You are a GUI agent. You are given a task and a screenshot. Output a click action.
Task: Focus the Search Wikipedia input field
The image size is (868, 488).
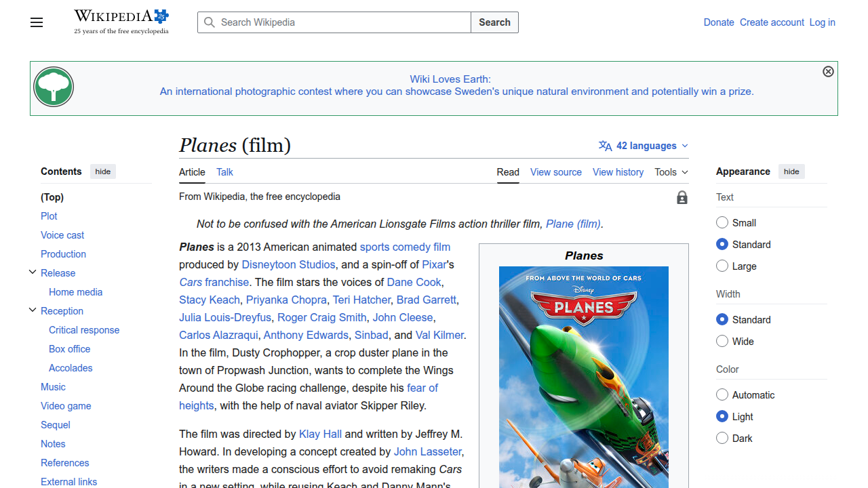334,22
